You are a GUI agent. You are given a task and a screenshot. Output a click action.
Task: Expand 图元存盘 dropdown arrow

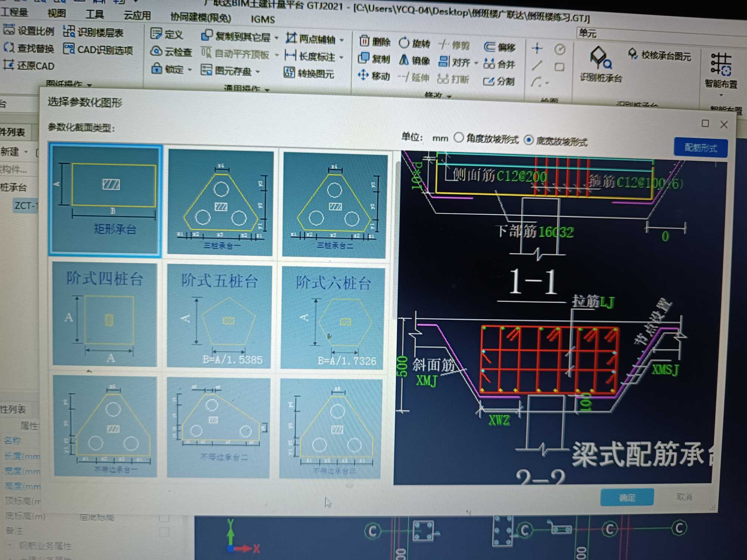pos(258,72)
